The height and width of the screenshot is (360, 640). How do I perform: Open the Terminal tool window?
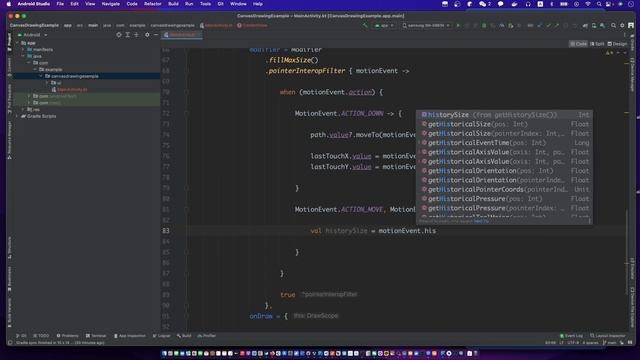coord(96,336)
